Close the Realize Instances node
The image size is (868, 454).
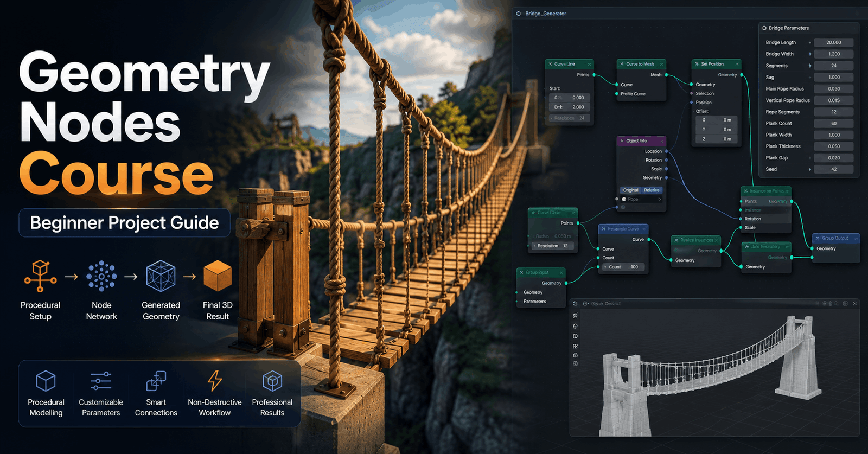717,240
